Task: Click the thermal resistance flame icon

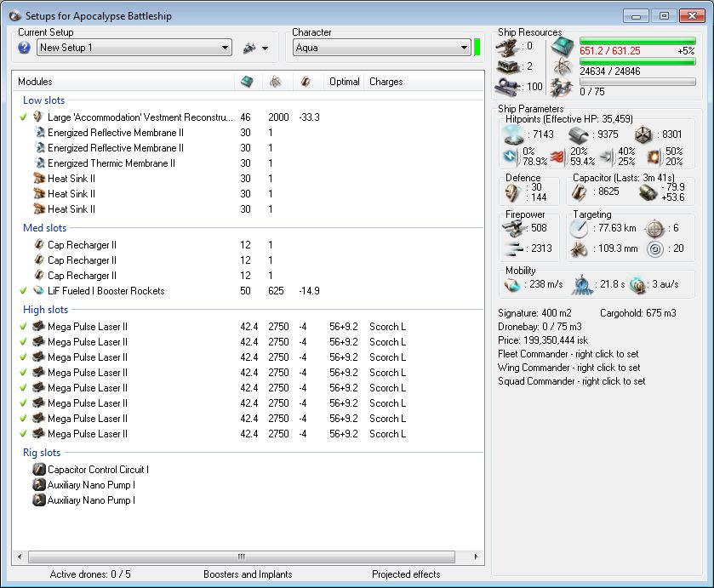Action: (557, 157)
